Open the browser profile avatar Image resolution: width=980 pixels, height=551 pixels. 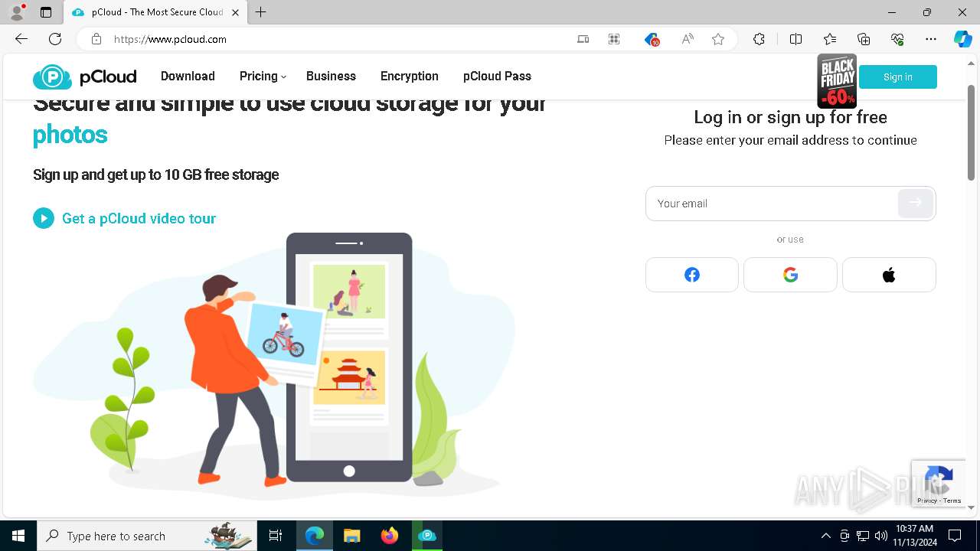pos(17,12)
